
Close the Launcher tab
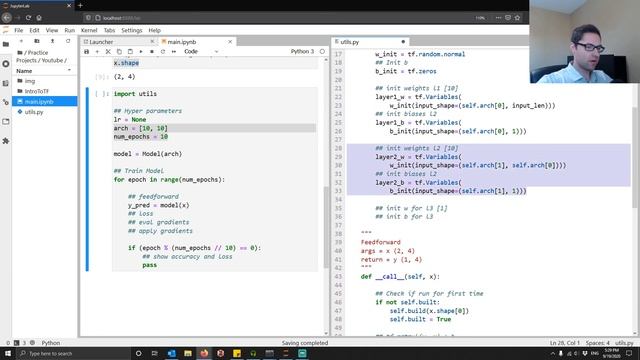coord(152,42)
